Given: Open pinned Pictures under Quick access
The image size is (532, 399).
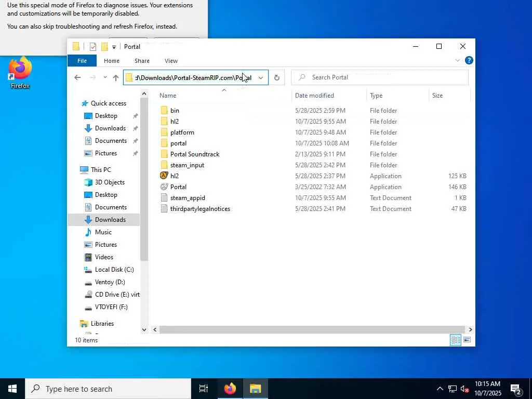Looking at the screenshot, I should [x=106, y=153].
